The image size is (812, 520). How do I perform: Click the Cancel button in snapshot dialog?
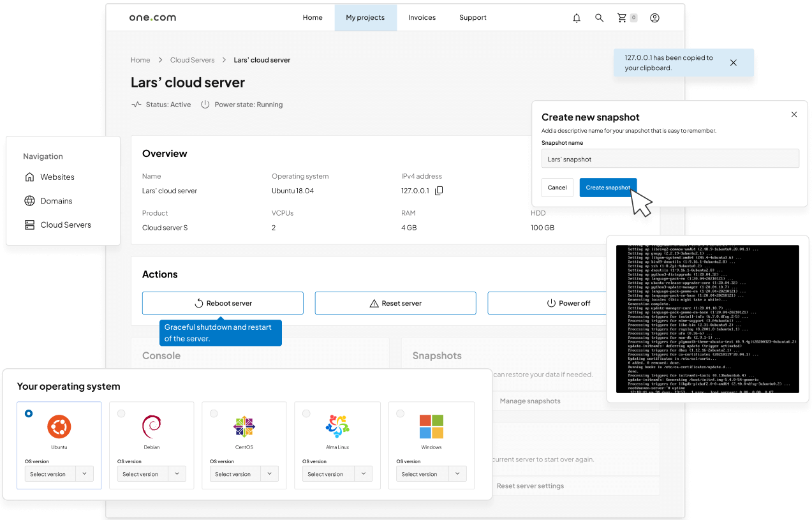(557, 188)
